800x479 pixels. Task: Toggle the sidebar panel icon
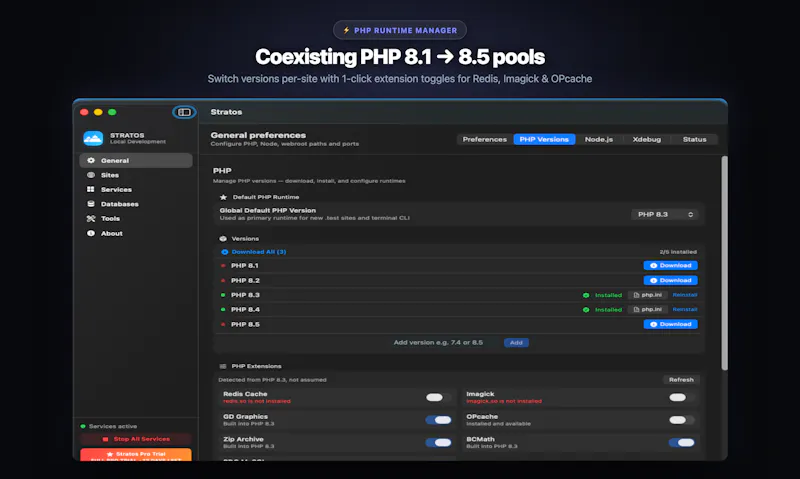click(184, 112)
